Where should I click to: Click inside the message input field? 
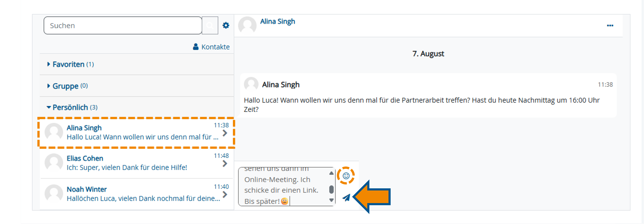point(282,190)
